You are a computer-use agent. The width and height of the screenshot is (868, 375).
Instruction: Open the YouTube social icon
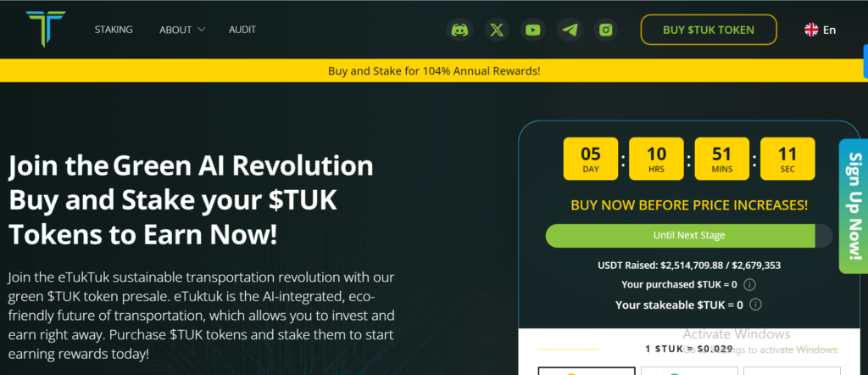(532, 30)
